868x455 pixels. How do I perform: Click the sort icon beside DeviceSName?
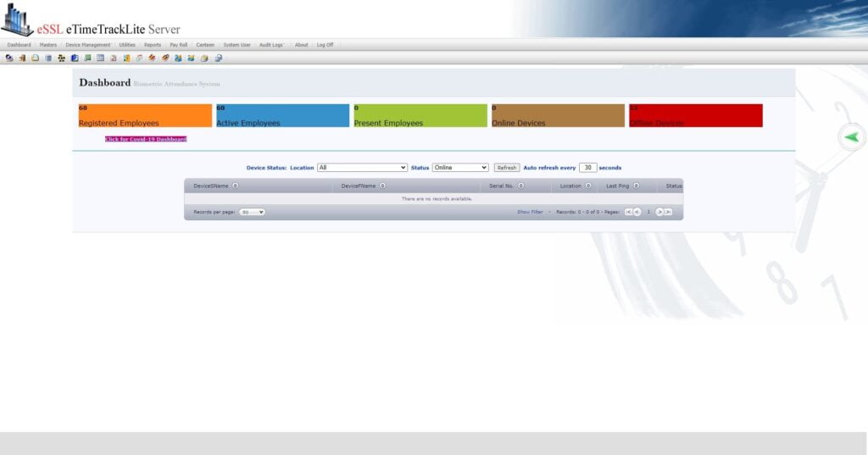tap(236, 186)
